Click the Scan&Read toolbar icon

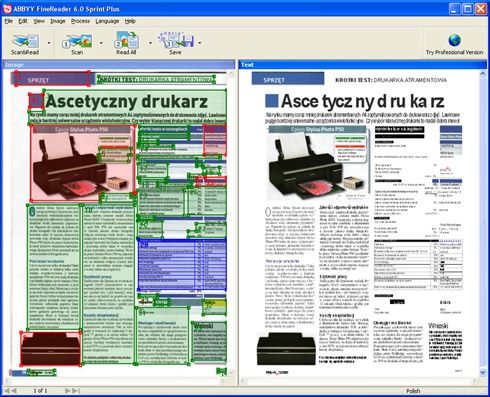[25, 41]
